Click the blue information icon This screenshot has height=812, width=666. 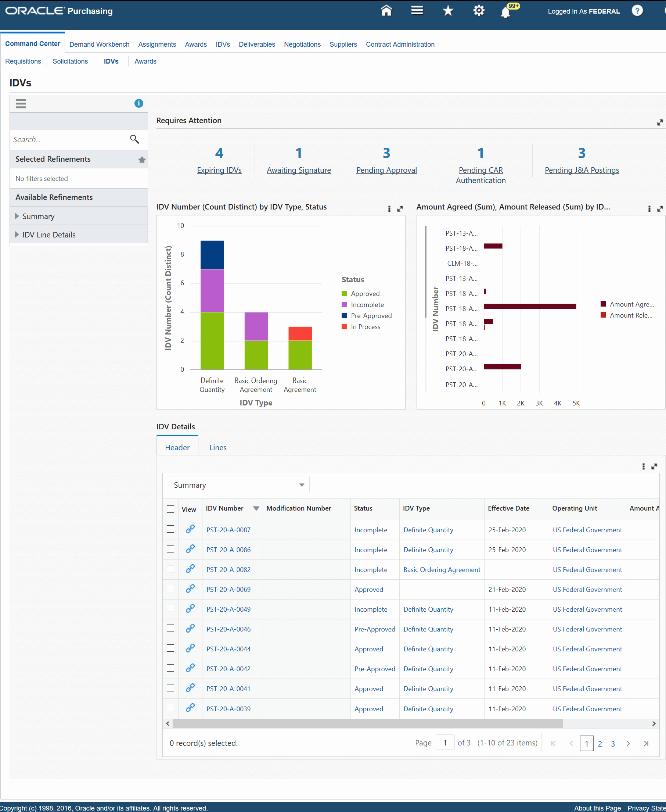click(x=138, y=103)
